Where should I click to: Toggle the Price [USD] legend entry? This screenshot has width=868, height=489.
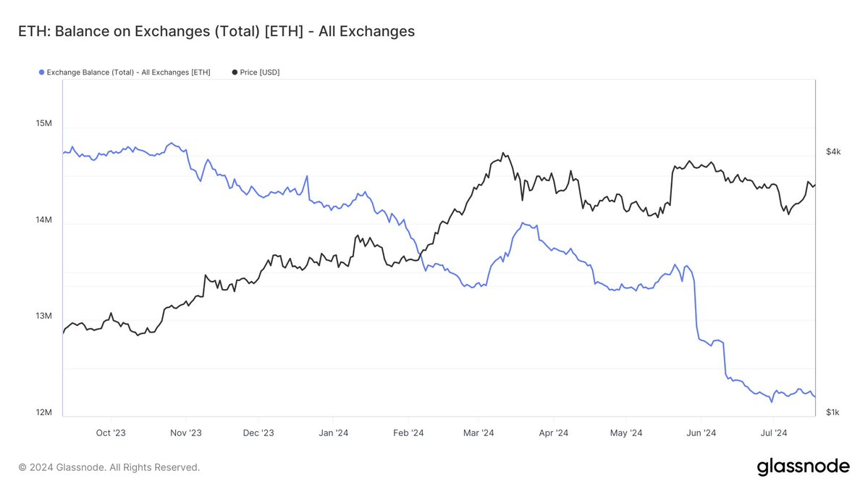click(256, 72)
